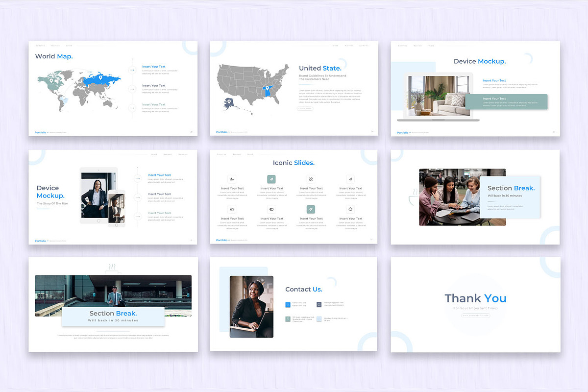Screen dimensions: 588x392
Task: Click the light blue hours icon on Contact Us slide
Action: tap(319, 318)
